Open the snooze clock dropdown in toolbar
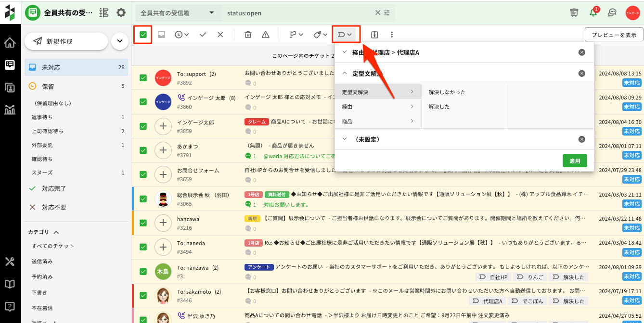644x323 pixels. coord(181,35)
